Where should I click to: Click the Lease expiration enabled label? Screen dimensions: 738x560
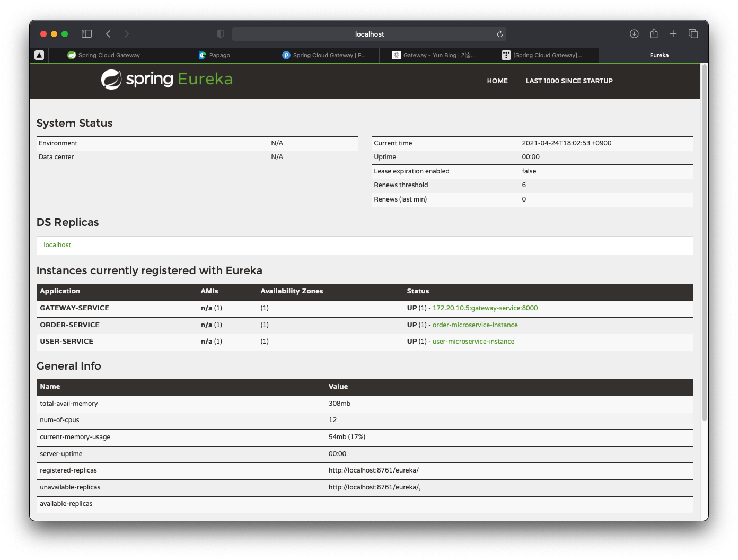[x=411, y=171]
